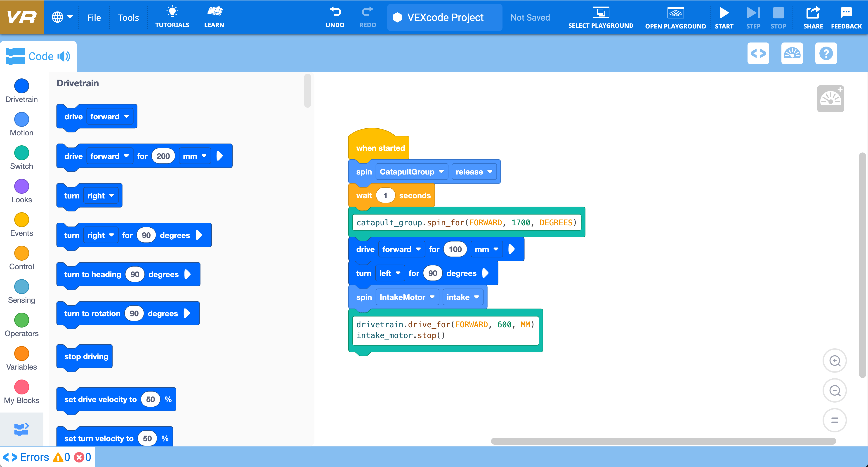Open the File menu

click(x=94, y=18)
